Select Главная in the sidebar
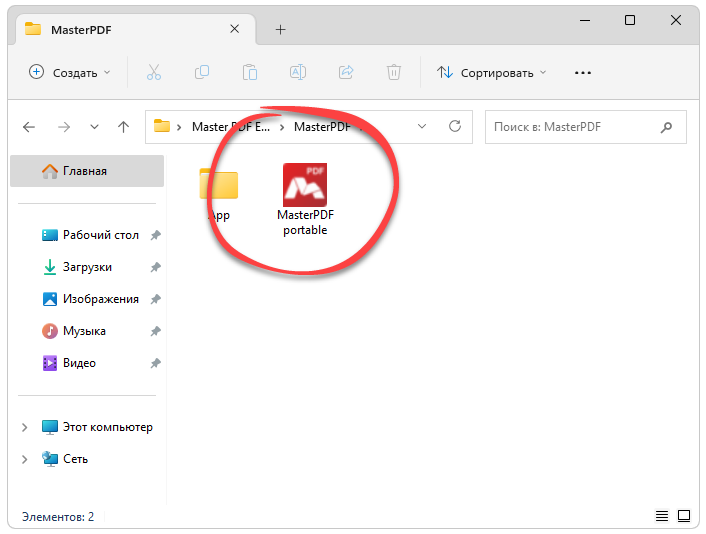The height and width of the screenshot is (534, 706). [87, 171]
